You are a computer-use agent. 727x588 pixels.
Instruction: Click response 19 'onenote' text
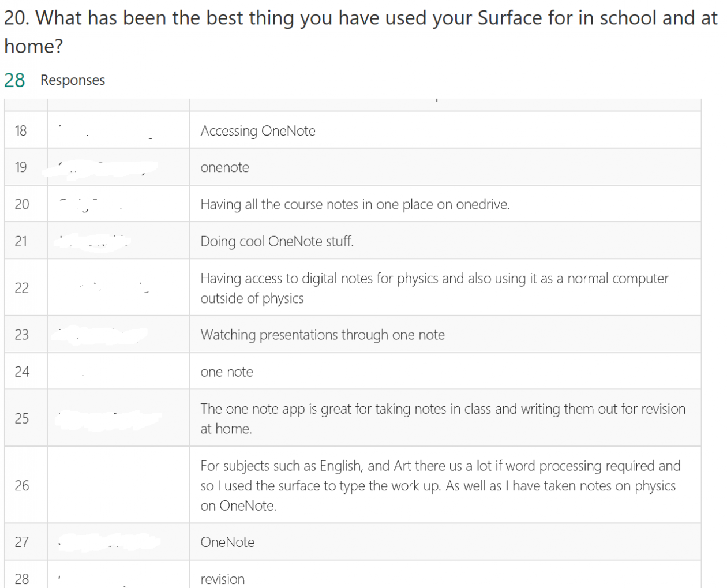225,167
